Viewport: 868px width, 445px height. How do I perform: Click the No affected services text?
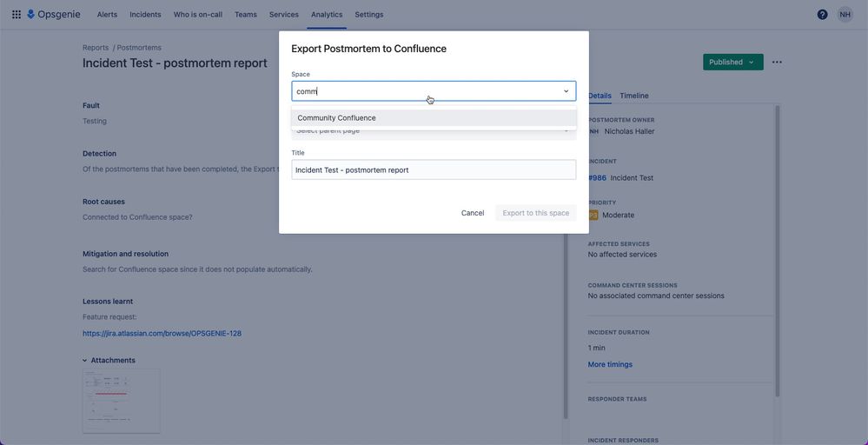622,255
